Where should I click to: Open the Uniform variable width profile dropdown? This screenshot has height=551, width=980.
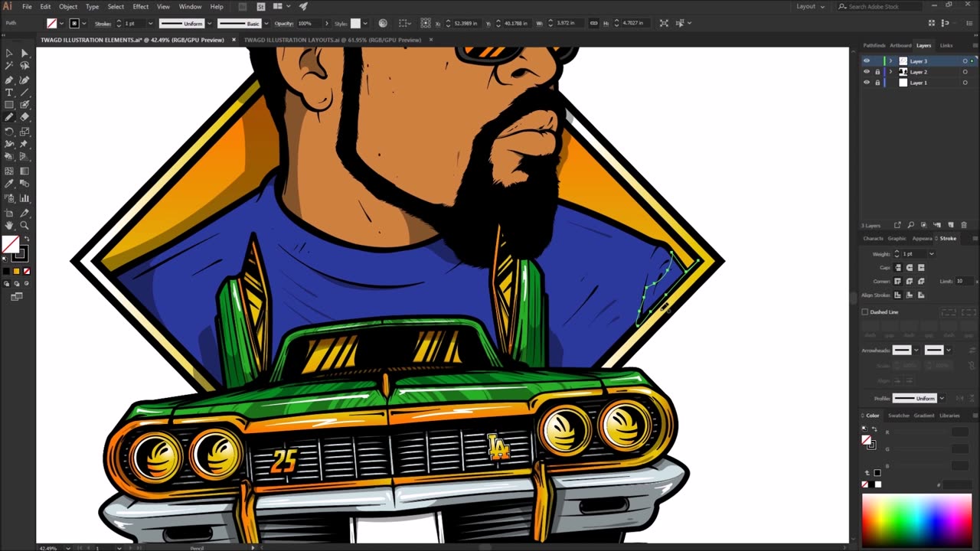(209, 24)
